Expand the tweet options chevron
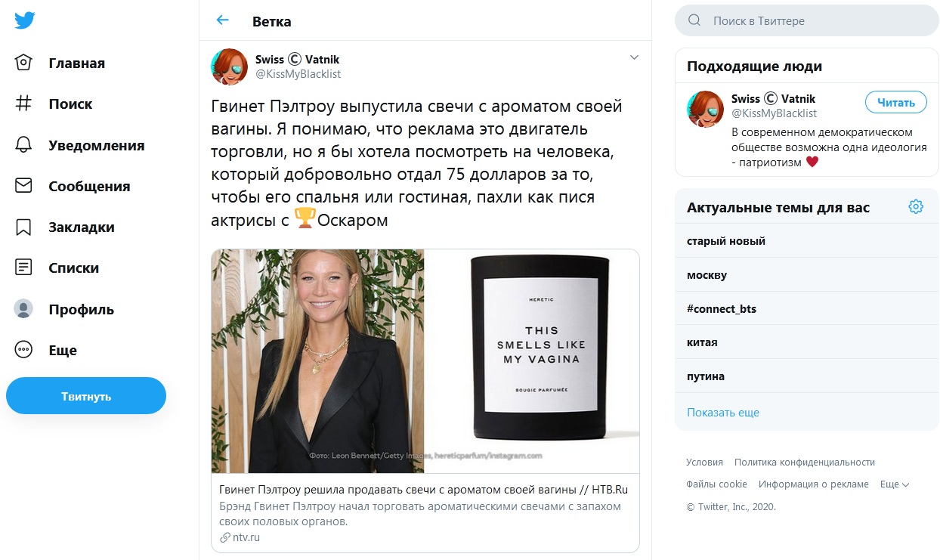This screenshot has width=940, height=560. (x=634, y=57)
